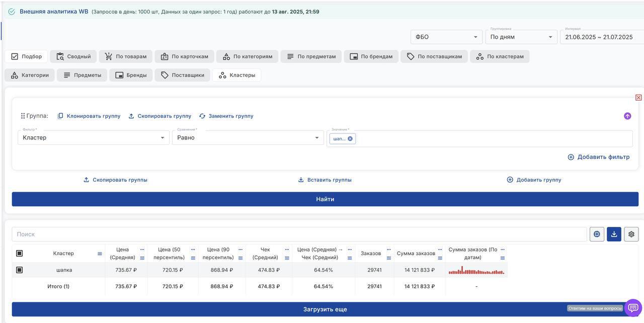
Task: Click the table settings gear icon
Action: coord(631,234)
